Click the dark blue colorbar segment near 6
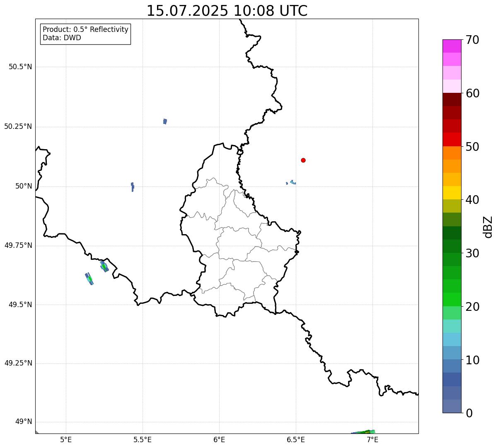Screen dimensions: 498x448 [452, 380]
